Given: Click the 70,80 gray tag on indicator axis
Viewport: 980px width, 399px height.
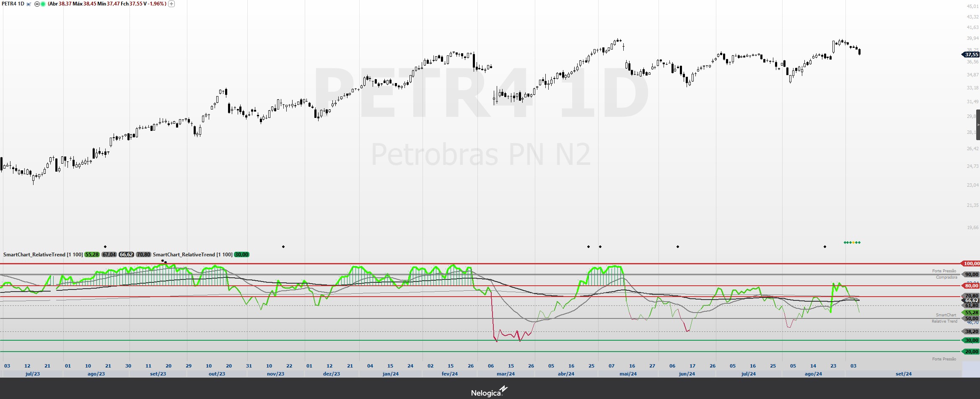Looking at the screenshot, I should (x=970, y=296).
